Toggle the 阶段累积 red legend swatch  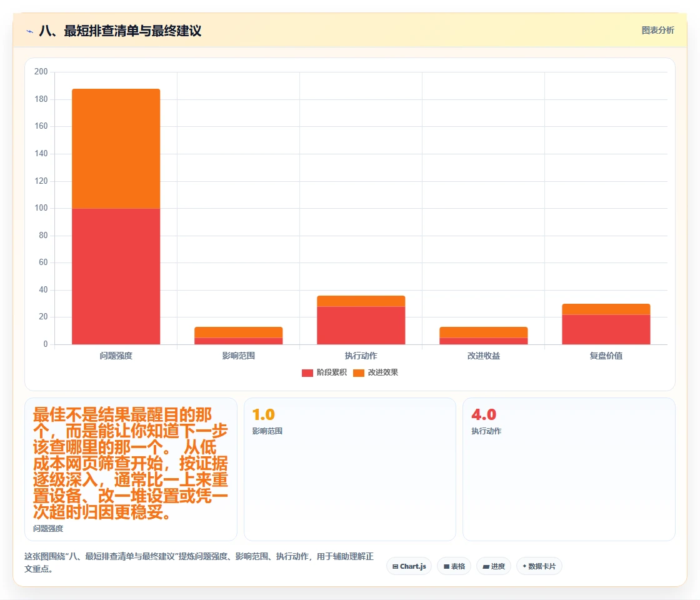coord(307,372)
